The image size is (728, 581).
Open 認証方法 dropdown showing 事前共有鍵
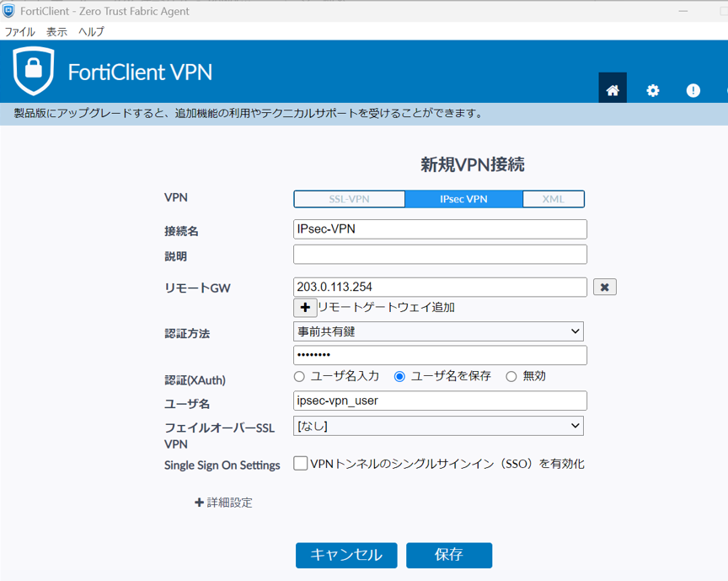pos(438,331)
